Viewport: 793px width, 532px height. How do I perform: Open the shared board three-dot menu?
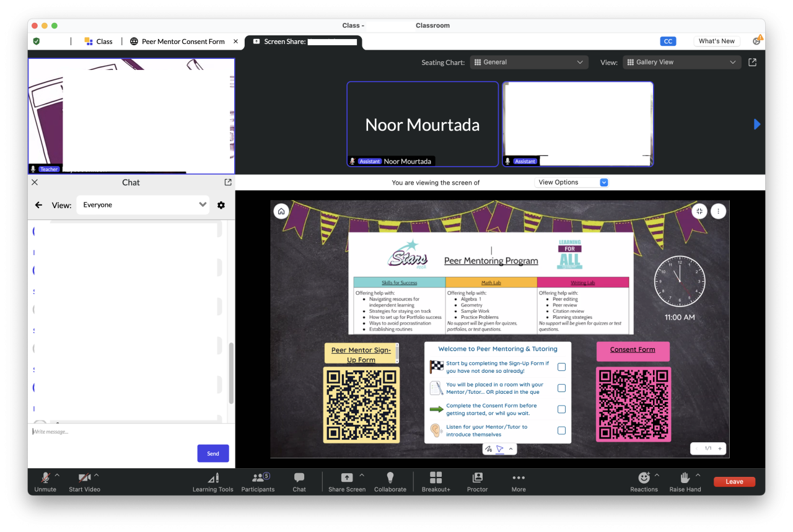718,211
